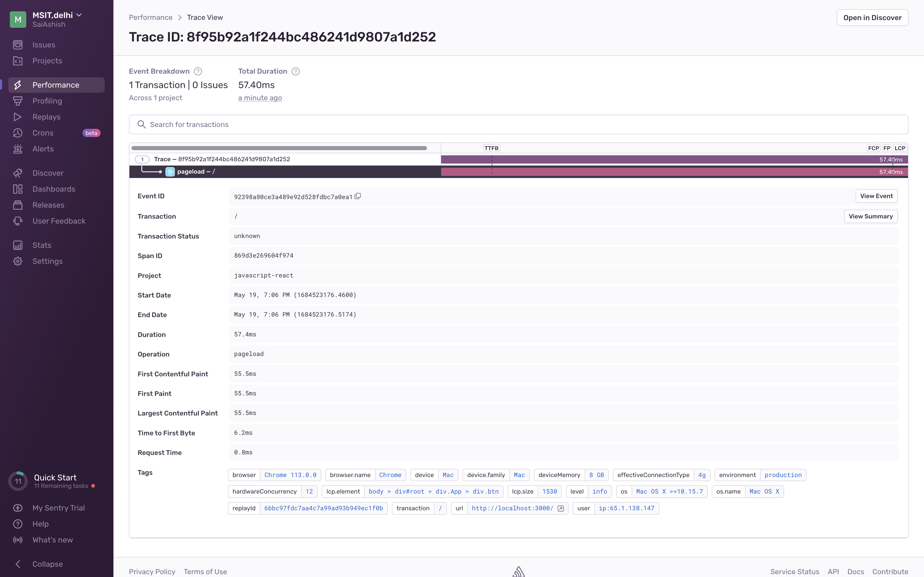Click the Replays sidebar icon
This screenshot has width=924, height=577.
[x=18, y=117]
